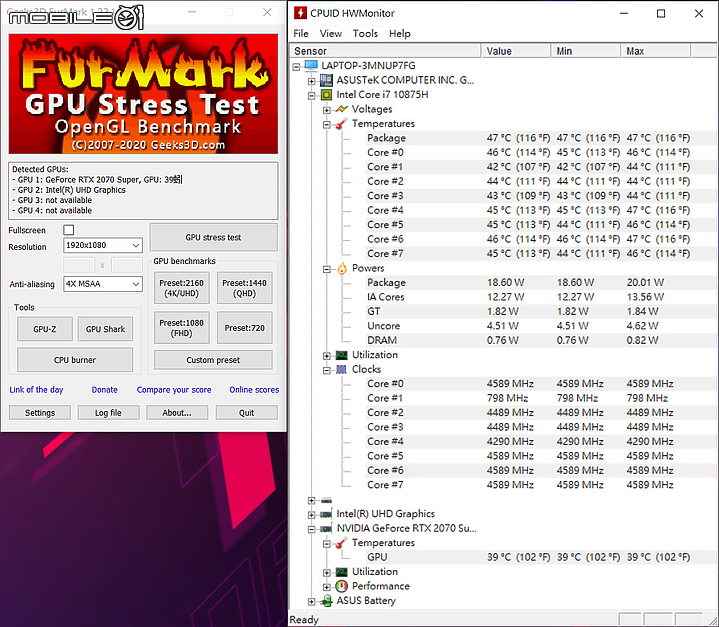Image resolution: width=719 pixels, height=627 pixels.
Task: Click the Intel(R) UHD Graphics card icon
Action: click(326, 514)
